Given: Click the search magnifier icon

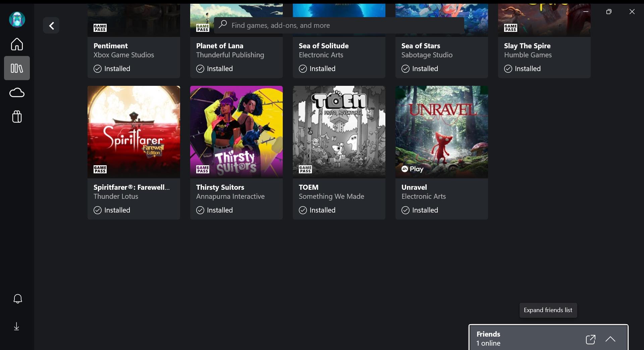Looking at the screenshot, I should (x=223, y=24).
